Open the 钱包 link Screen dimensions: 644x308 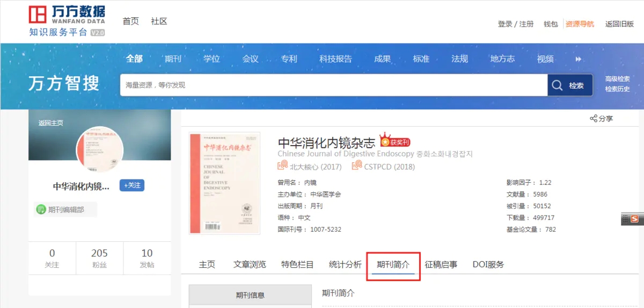[551, 24]
